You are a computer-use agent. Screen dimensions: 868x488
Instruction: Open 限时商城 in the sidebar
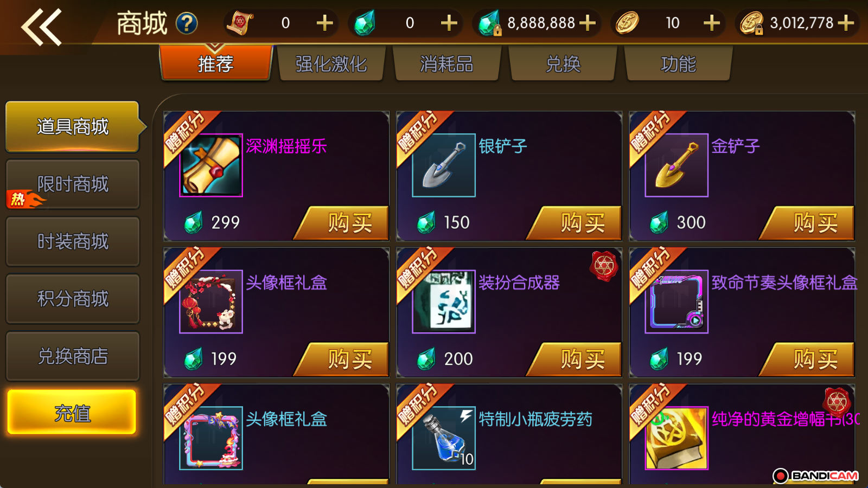pos(73,184)
